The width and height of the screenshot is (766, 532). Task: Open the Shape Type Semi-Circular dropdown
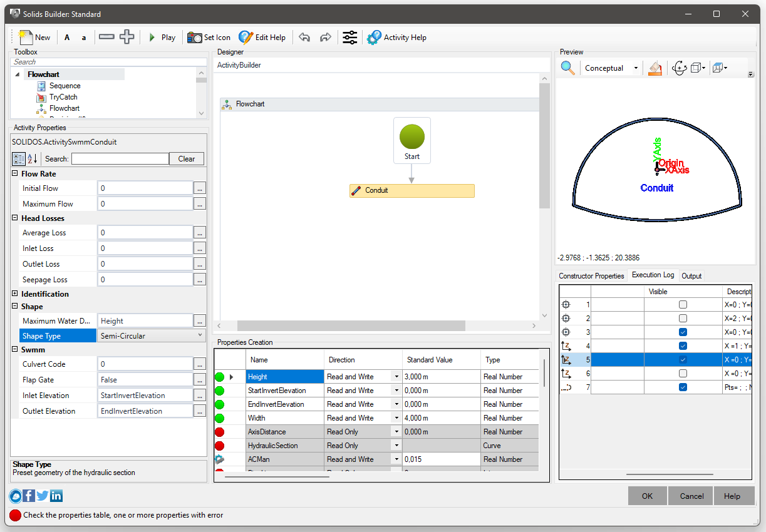tap(200, 335)
